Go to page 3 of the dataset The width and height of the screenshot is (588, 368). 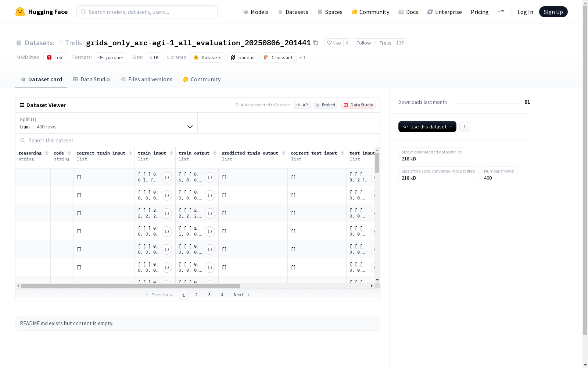[209, 295]
